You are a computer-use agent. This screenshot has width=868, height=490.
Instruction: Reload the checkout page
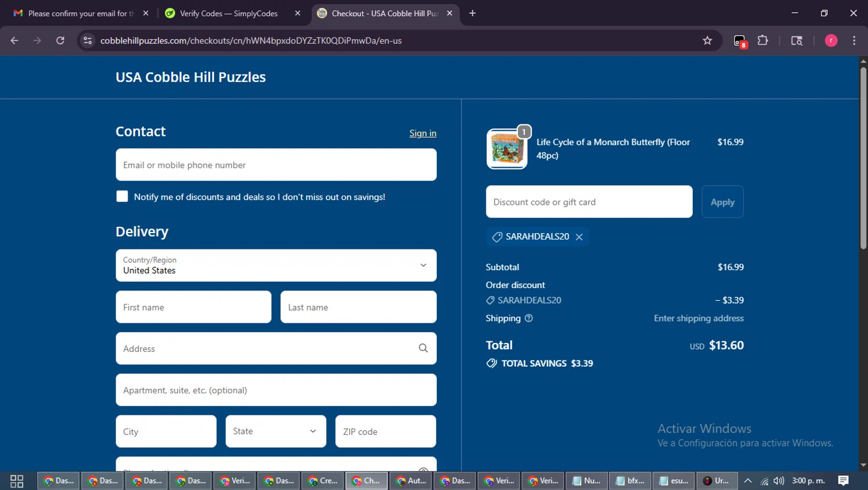click(60, 40)
